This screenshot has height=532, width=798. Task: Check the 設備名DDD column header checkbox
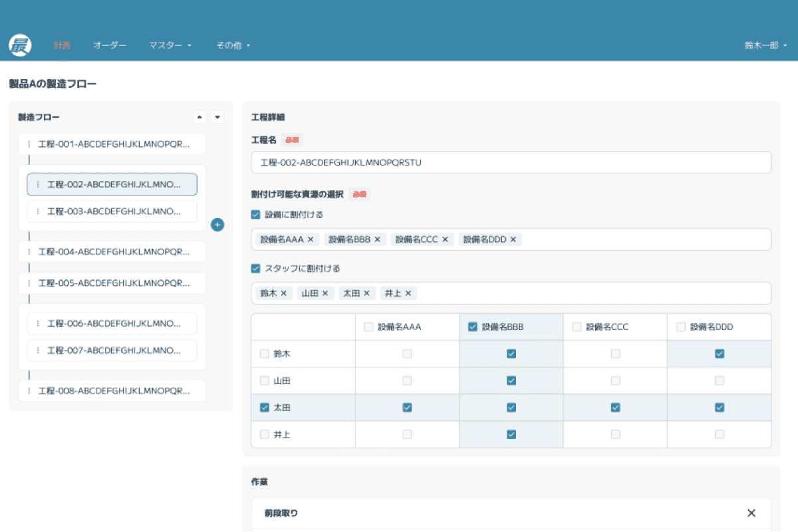(681, 327)
